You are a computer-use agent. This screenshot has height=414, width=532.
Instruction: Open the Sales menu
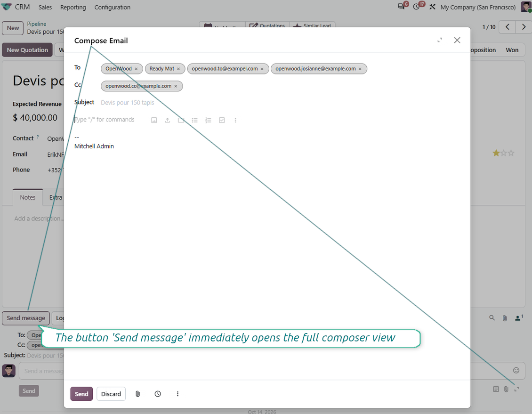coord(45,7)
